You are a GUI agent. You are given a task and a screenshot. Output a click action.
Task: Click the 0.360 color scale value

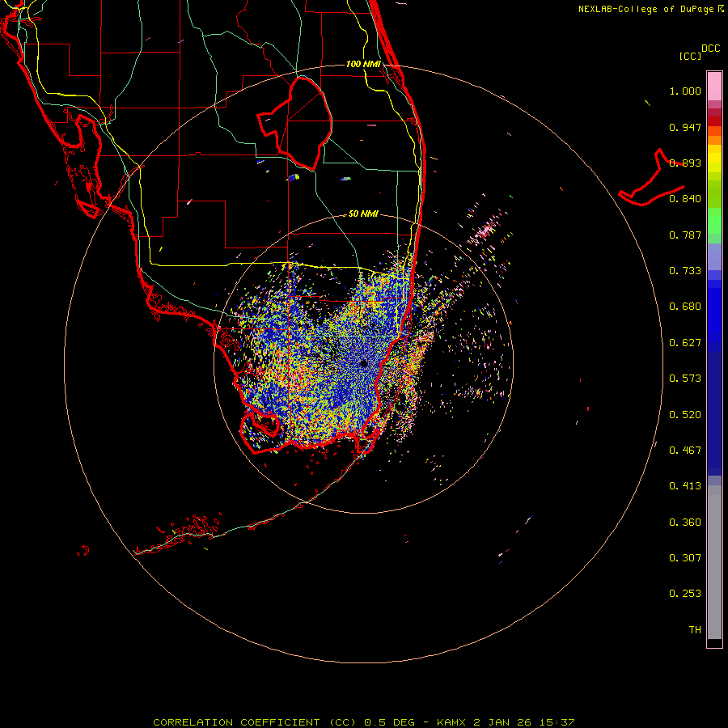point(685,523)
